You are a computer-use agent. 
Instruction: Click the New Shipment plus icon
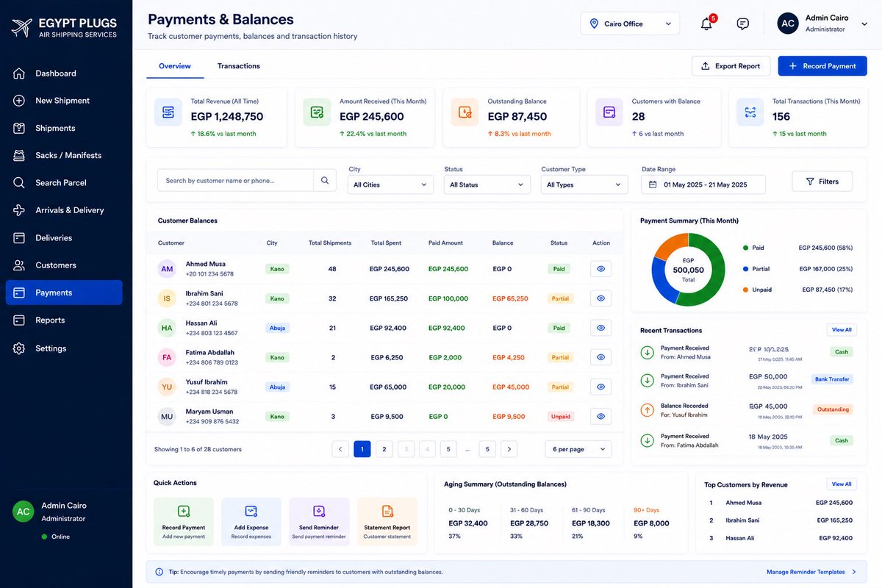coord(20,101)
